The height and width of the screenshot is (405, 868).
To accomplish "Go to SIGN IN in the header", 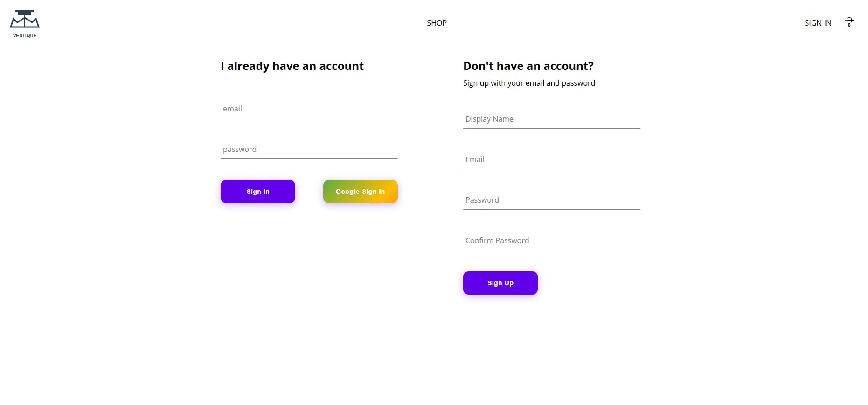I will pos(818,23).
